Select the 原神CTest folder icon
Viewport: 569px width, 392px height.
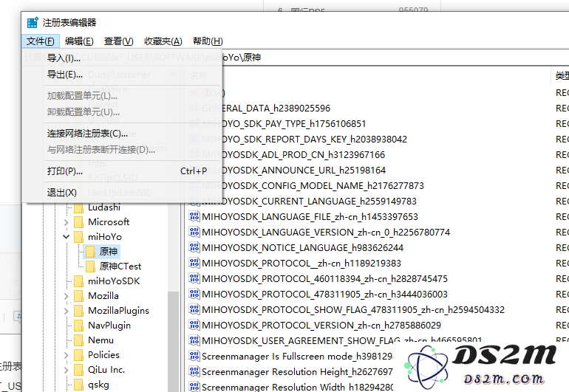[x=90, y=267]
